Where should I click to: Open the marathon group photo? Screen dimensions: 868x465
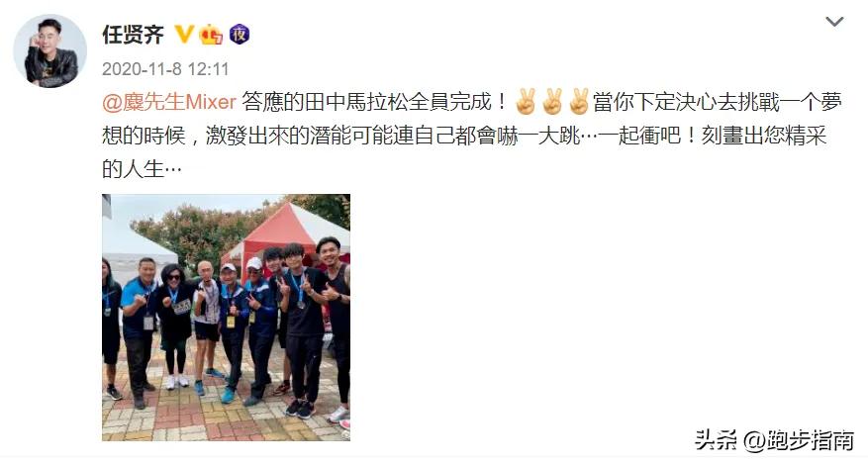click(x=226, y=318)
